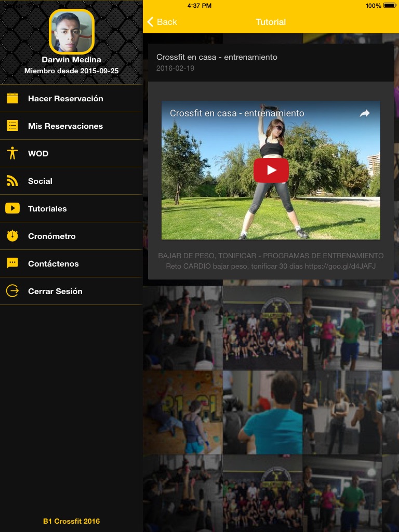Click the 100% battery percentage text
Image resolution: width=399 pixels, height=532 pixels.
[373, 5]
